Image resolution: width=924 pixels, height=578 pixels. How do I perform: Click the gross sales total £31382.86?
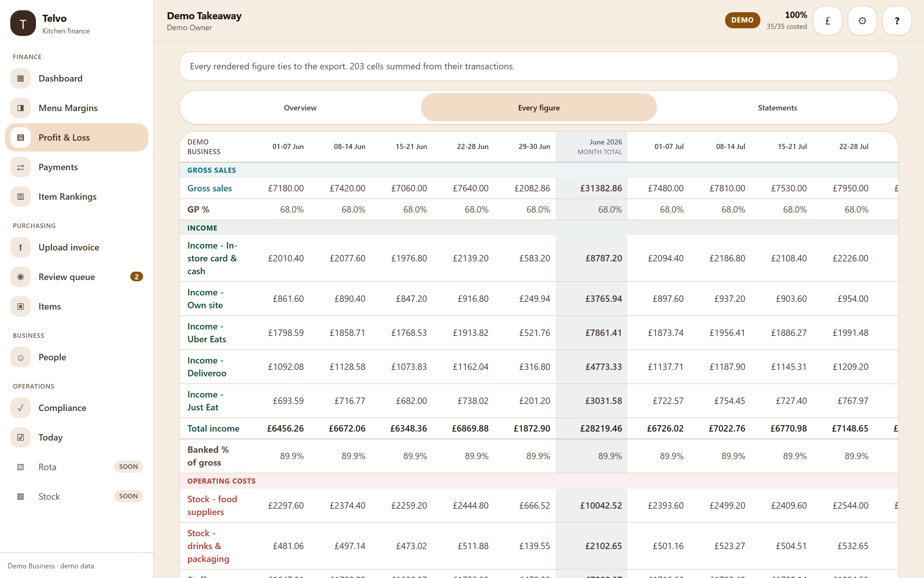pos(601,188)
